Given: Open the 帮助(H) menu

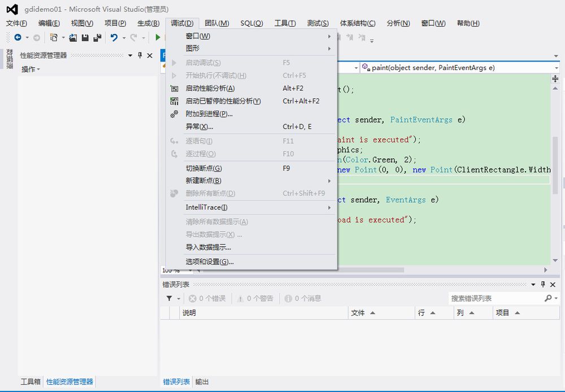Looking at the screenshot, I should pos(468,23).
